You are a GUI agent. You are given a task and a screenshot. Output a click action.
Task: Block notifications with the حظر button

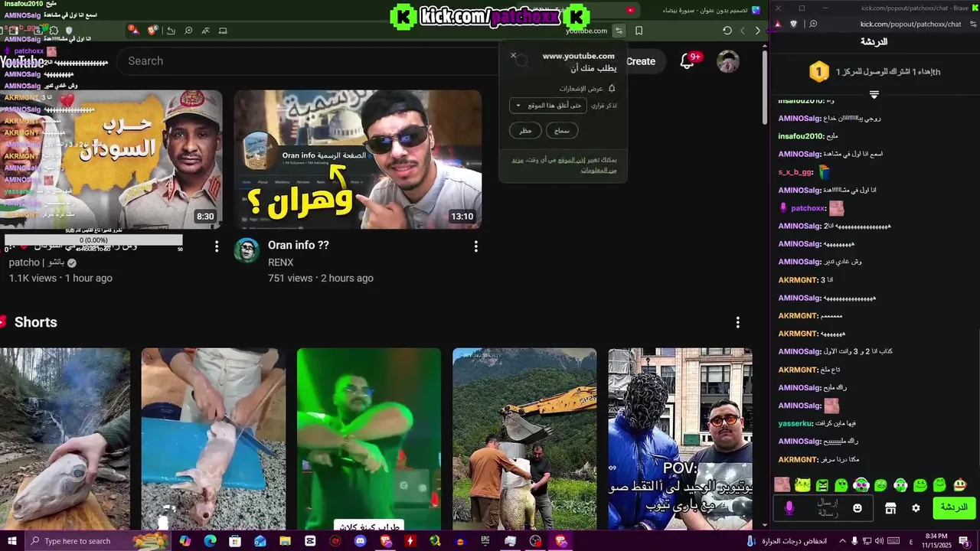[x=525, y=130]
